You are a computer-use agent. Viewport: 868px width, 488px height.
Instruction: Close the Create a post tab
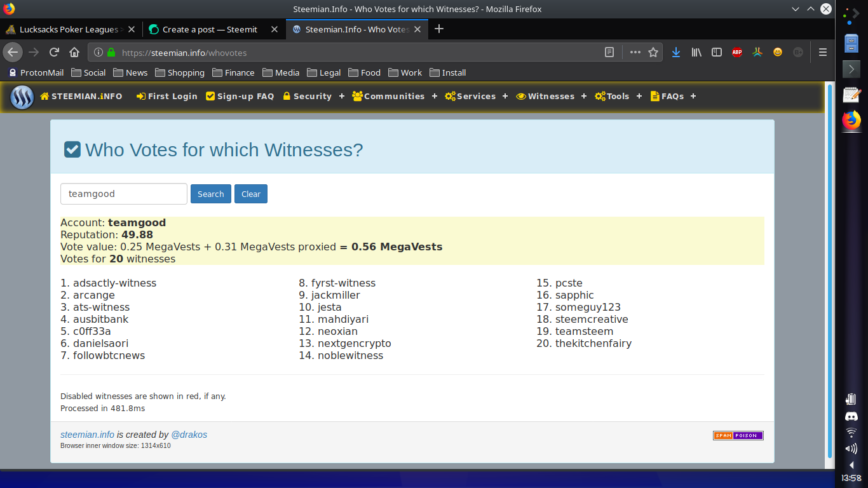pyautogui.click(x=275, y=29)
